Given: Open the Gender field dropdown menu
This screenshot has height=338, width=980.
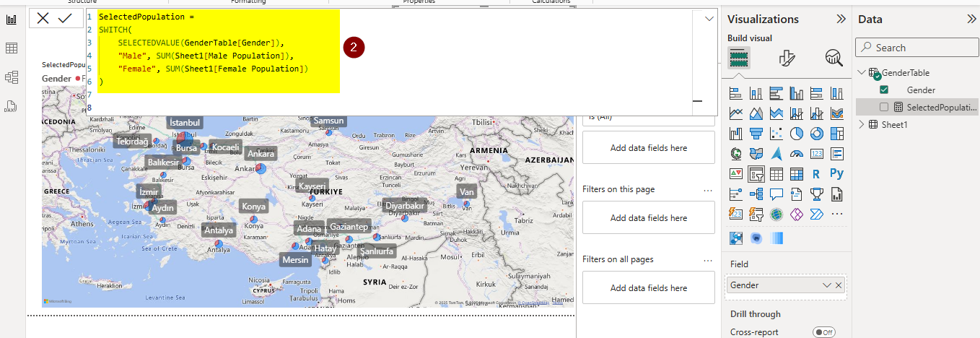Looking at the screenshot, I should pos(827,285).
